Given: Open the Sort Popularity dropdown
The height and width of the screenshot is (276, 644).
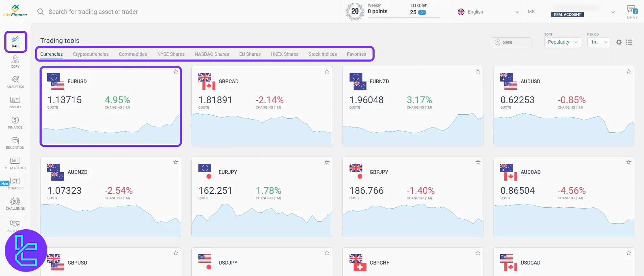Looking at the screenshot, I should [x=563, y=42].
